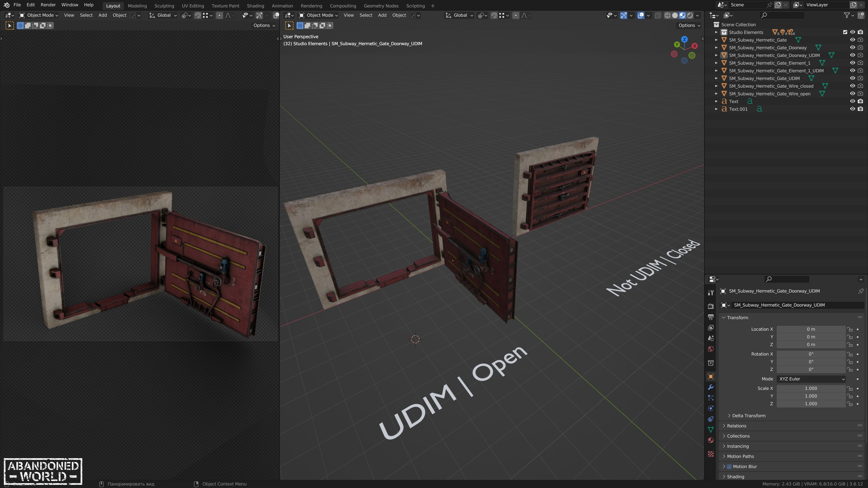Viewport: 868px width, 488px height.
Task: Open the Physics properties tab
Action: pyautogui.click(x=711, y=408)
